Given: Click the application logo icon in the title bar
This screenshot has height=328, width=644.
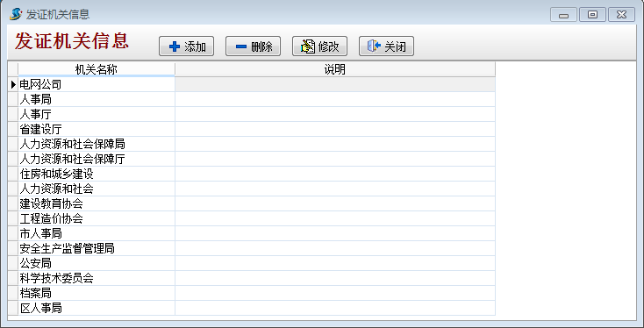Looking at the screenshot, I should [x=16, y=14].
